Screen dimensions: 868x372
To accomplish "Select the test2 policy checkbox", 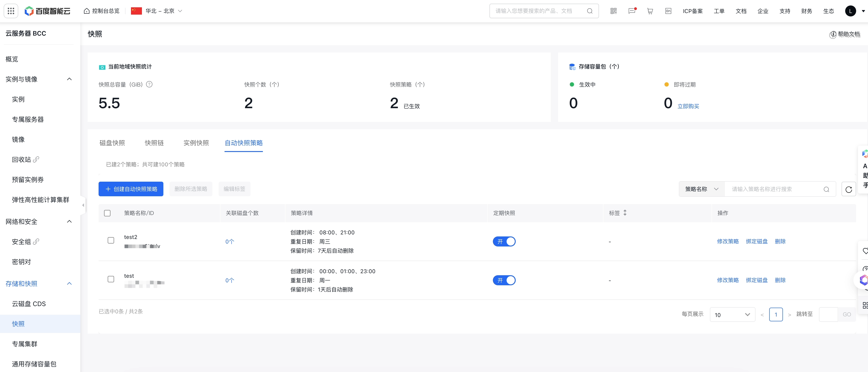I will [111, 240].
